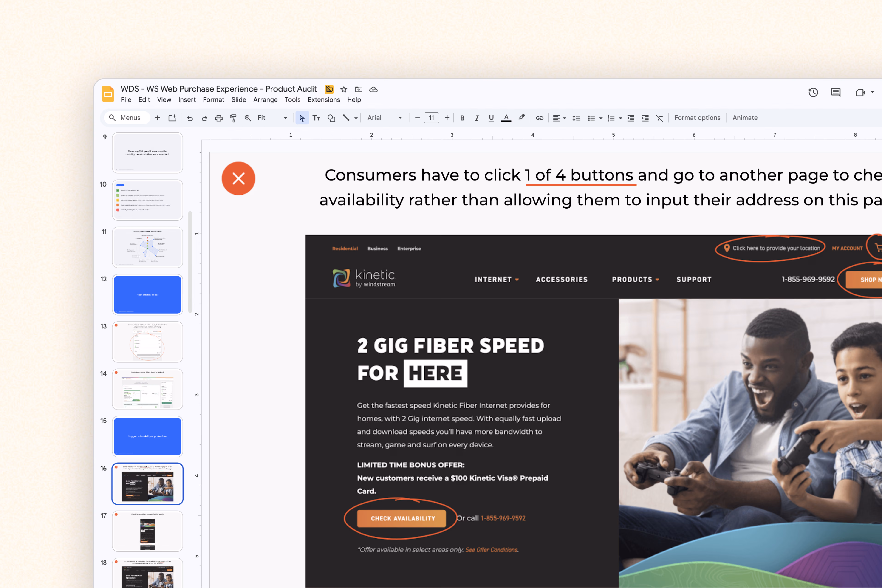This screenshot has height=588, width=882.
Task: Open version history clock icon
Action: tap(813, 92)
